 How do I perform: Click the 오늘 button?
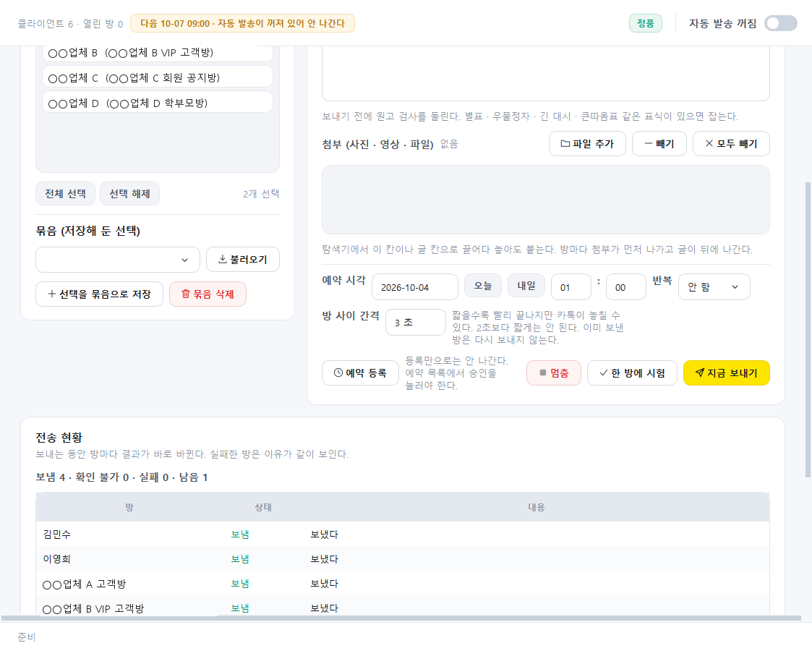(482, 286)
